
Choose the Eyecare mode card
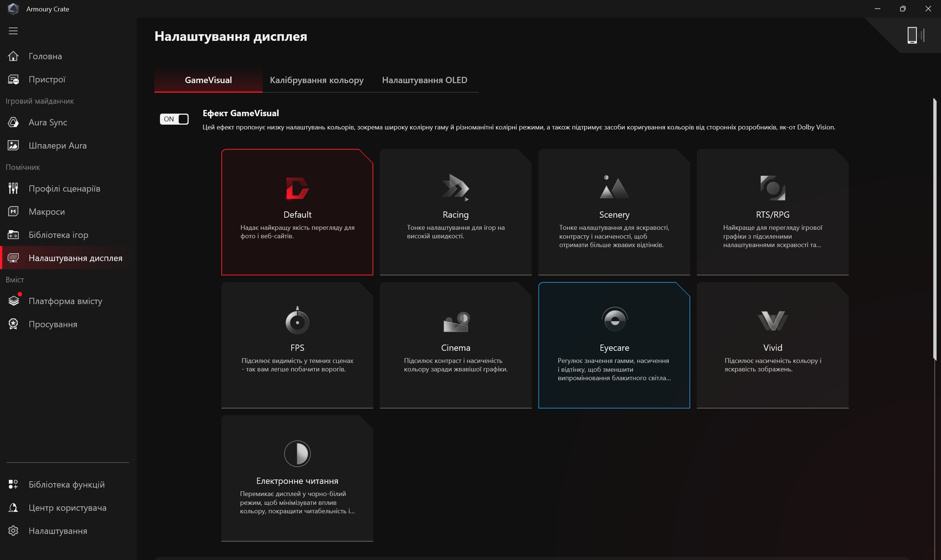pos(614,345)
